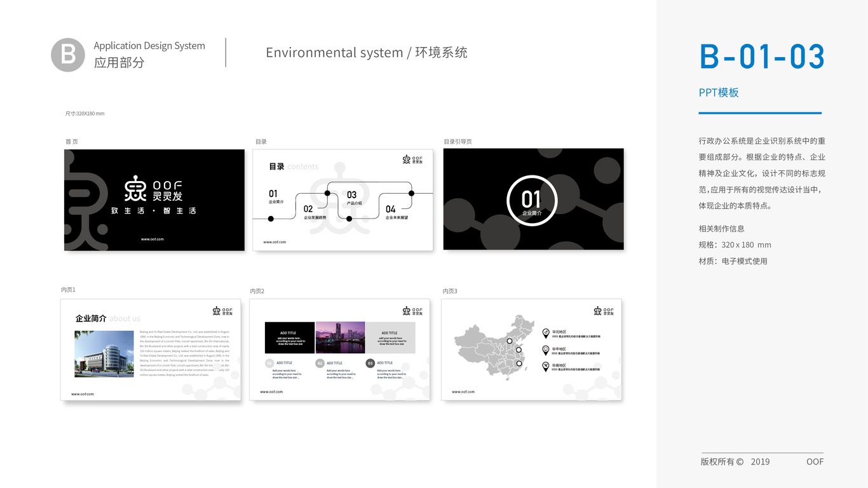Click the OOF logo on the 内页1 slide
Viewport: 868px width, 488px height.
(x=222, y=311)
